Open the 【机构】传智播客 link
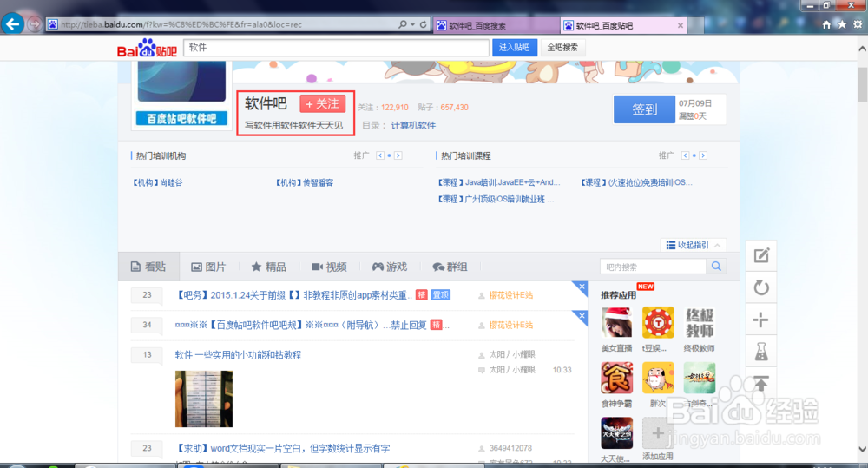The image size is (868, 468). (304, 182)
